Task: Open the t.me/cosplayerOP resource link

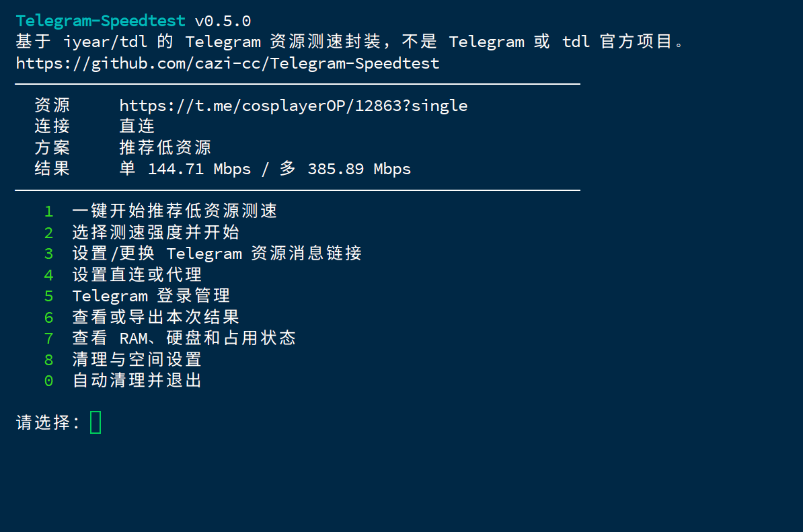Action: click(x=293, y=106)
